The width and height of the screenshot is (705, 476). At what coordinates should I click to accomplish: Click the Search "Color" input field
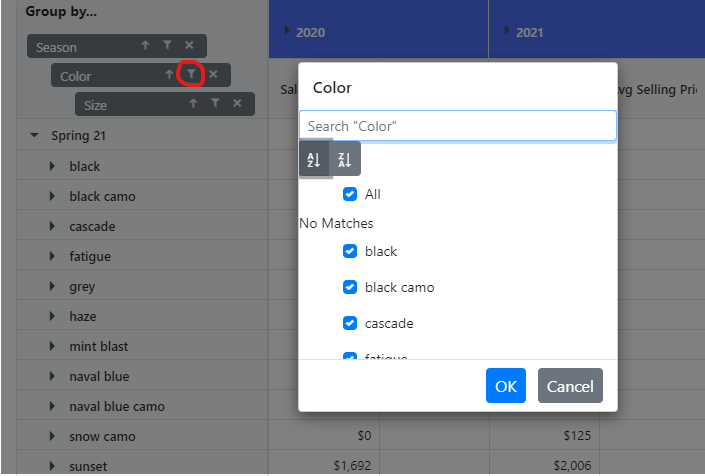457,126
